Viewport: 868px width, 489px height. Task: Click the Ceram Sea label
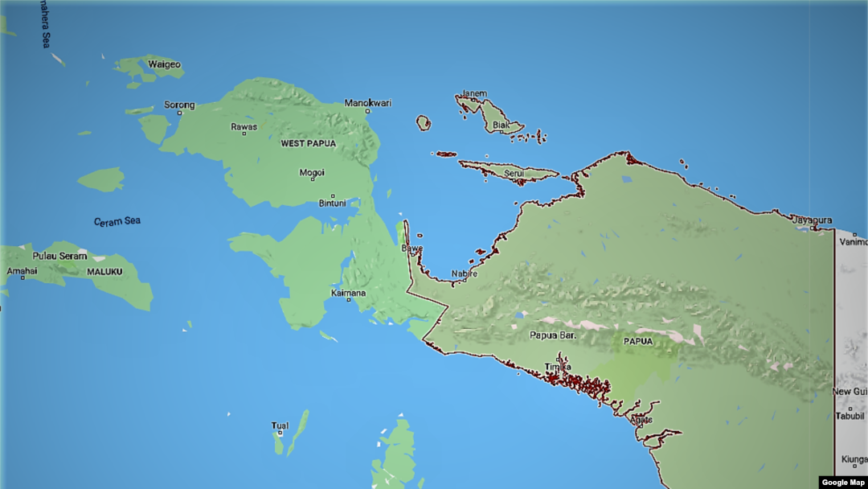click(117, 221)
